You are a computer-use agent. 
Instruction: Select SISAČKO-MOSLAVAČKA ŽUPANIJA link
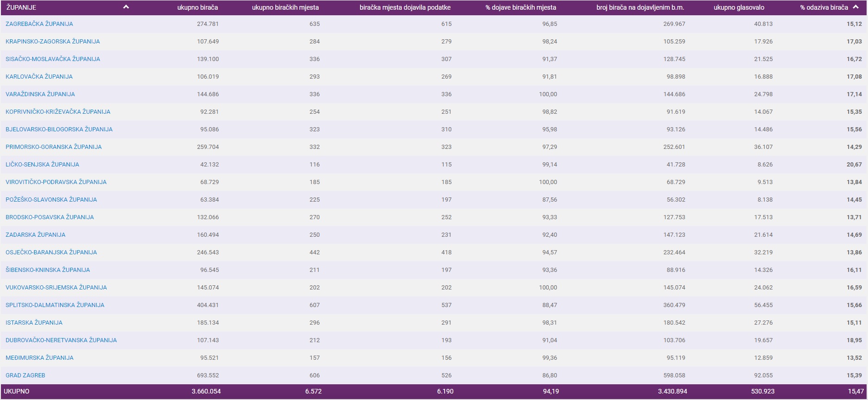click(x=53, y=59)
